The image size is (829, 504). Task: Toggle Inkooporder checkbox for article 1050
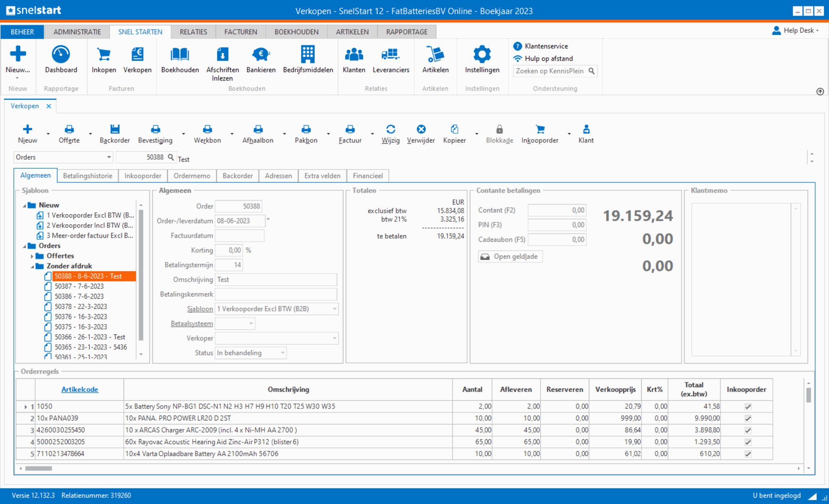pyautogui.click(x=748, y=406)
